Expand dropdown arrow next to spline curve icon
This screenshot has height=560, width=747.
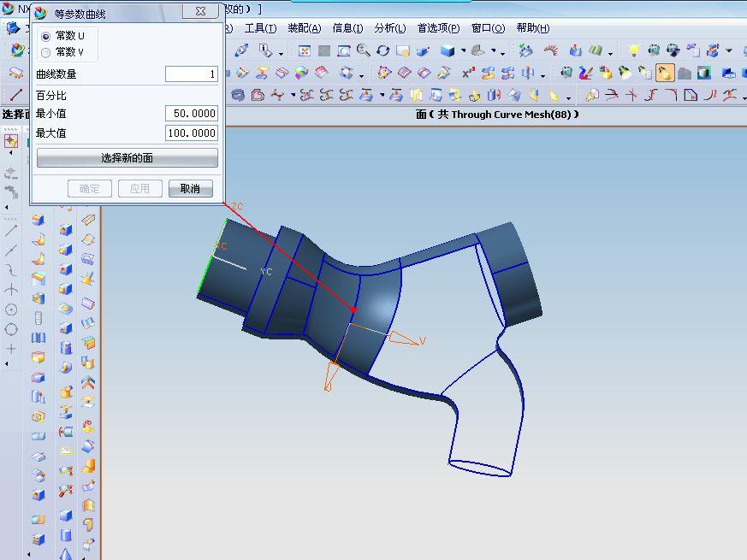coord(293,96)
